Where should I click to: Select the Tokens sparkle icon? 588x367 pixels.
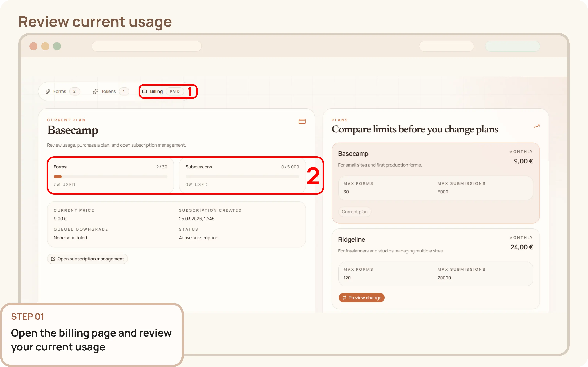(95, 91)
